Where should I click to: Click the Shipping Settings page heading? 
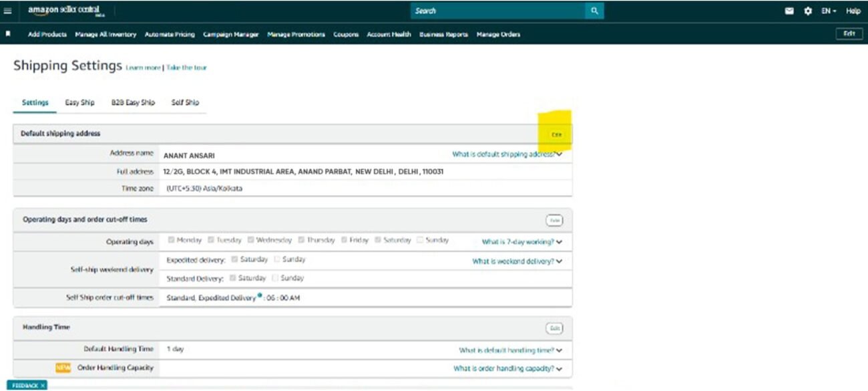[x=68, y=66]
